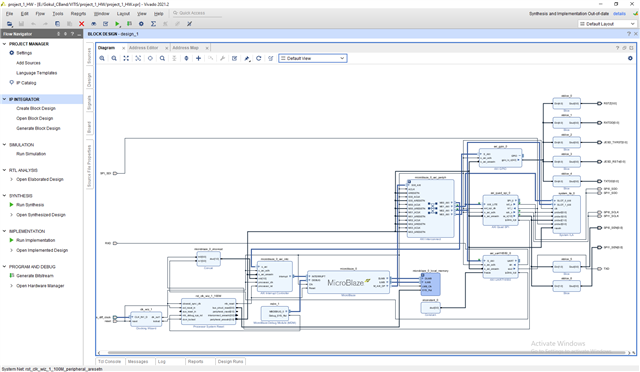The image size is (640, 372).
Task: Zoom in on the block diagram
Action: coord(102,58)
